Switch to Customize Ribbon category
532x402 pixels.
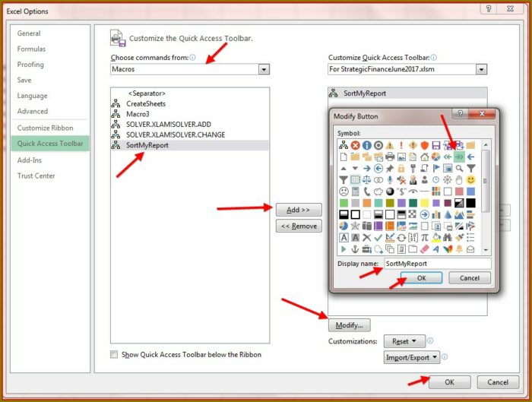coord(45,128)
